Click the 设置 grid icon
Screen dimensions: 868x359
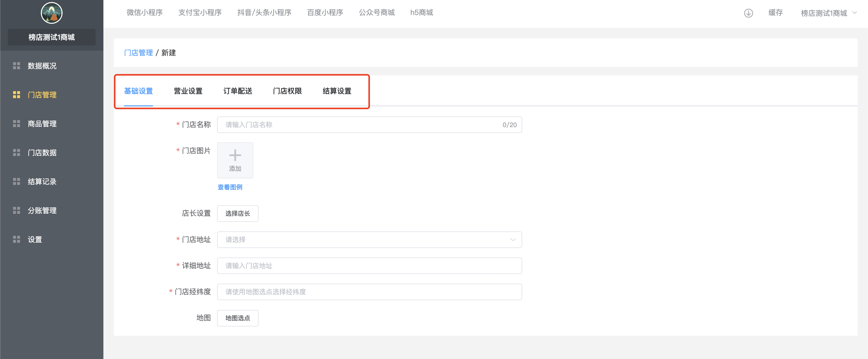17,239
